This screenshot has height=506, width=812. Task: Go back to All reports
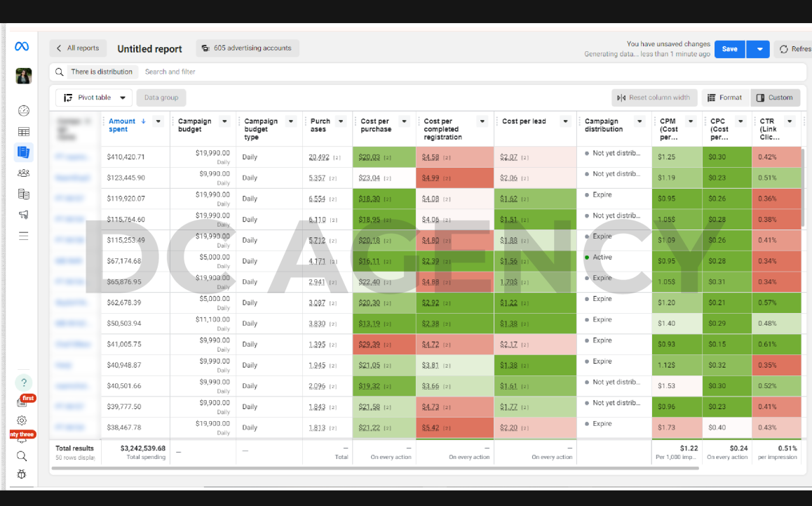click(x=79, y=48)
